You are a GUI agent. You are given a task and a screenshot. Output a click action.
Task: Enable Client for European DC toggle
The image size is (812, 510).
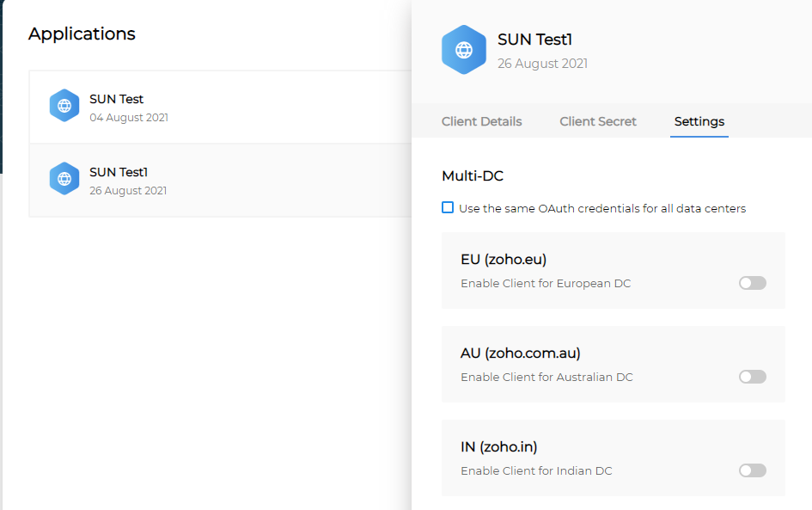(x=752, y=283)
